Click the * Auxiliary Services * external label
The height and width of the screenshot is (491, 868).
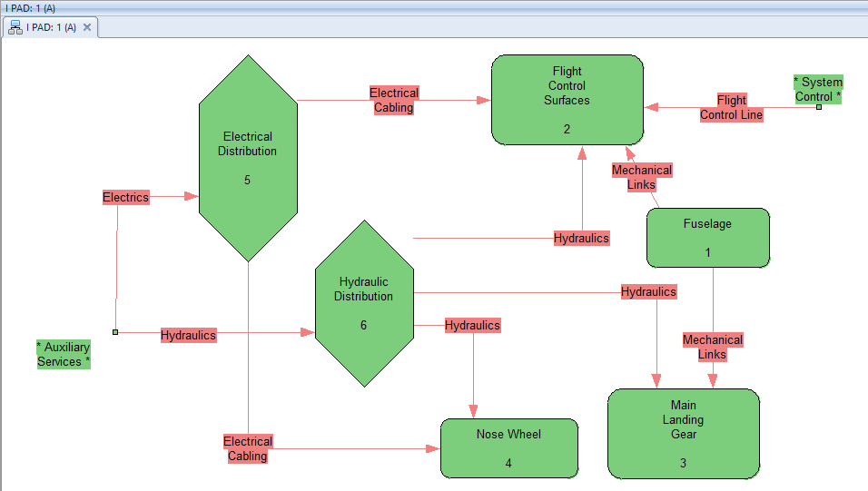point(64,354)
